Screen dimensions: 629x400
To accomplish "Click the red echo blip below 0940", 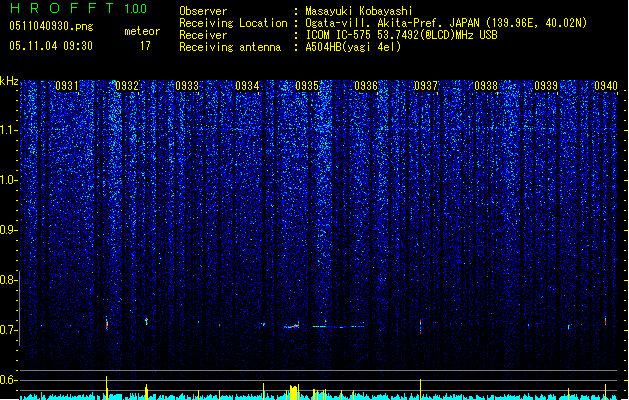I will pyautogui.click(x=605, y=321).
